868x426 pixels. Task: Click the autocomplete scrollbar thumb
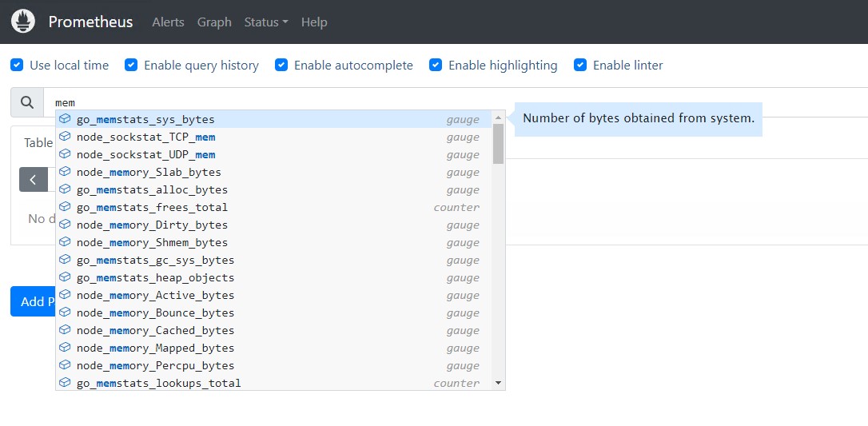pyautogui.click(x=498, y=144)
